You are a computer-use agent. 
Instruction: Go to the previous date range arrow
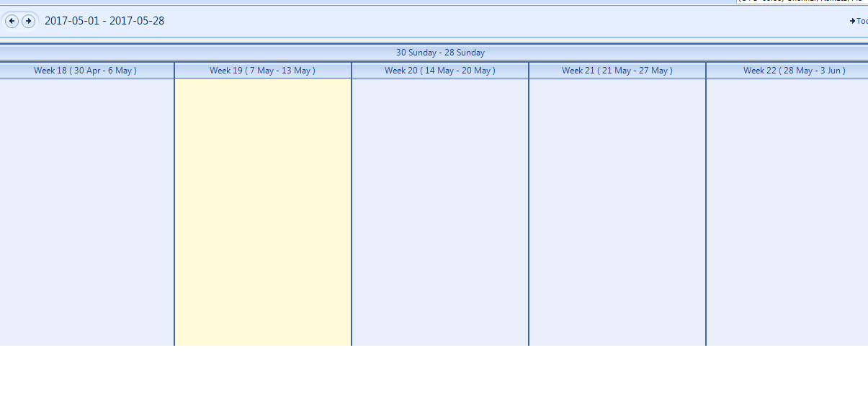(12, 21)
